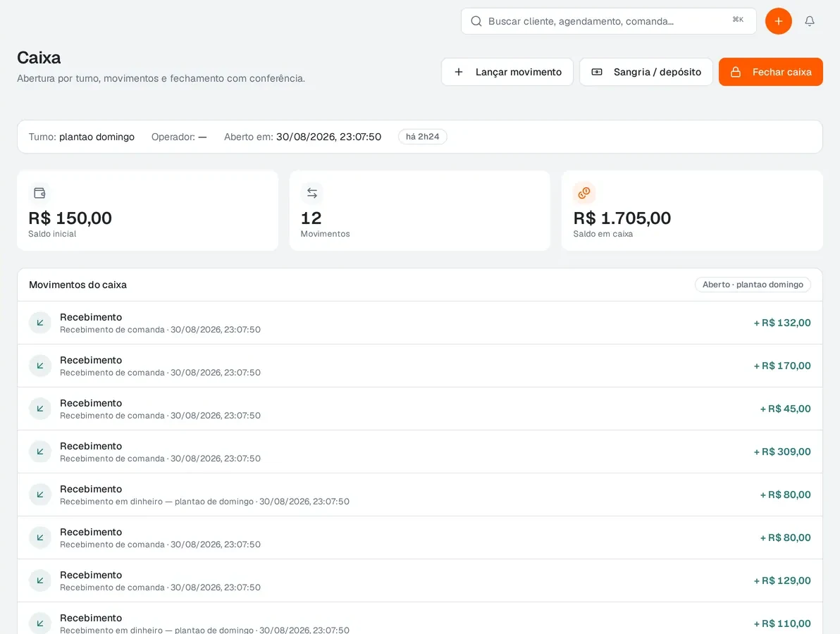Click the arrow icon of the R$ 170,00 receipt

39,366
